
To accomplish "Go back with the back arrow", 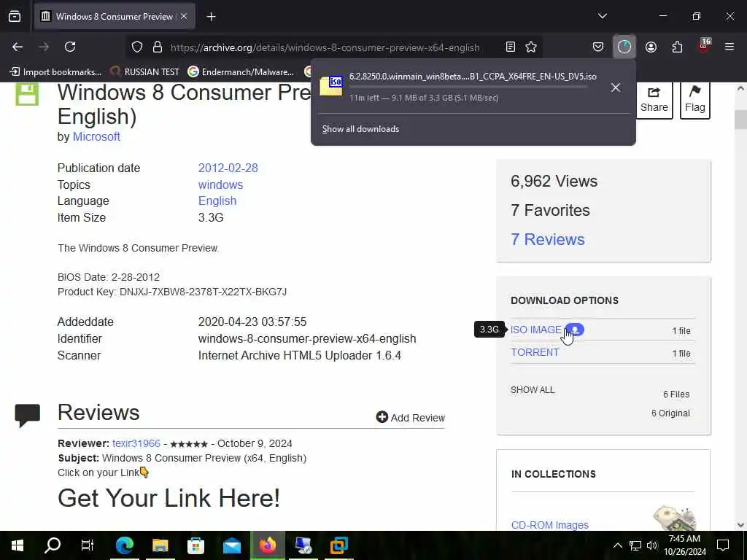I will coord(18,47).
